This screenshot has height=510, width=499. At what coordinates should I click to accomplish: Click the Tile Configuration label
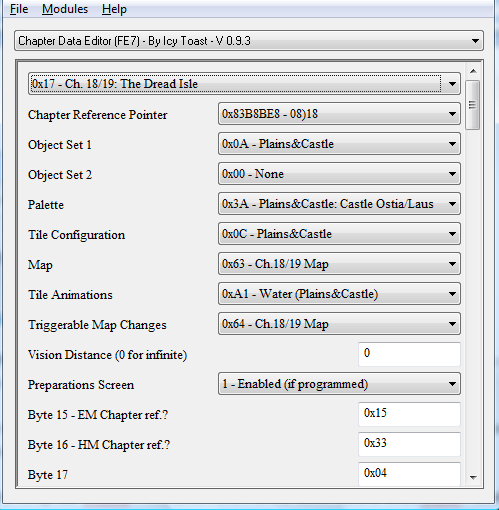(x=76, y=235)
